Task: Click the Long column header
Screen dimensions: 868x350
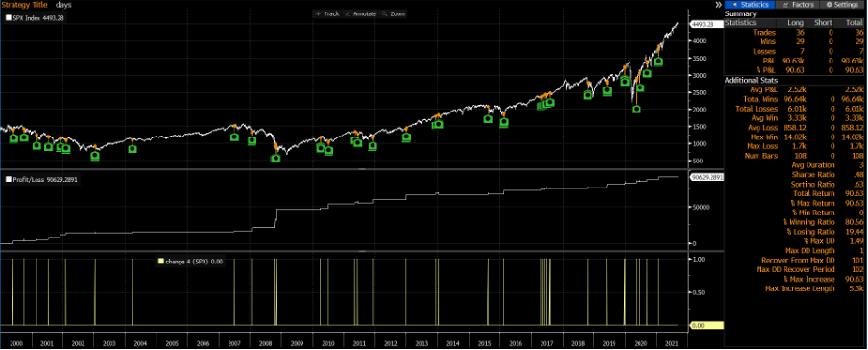Action: 796,23
